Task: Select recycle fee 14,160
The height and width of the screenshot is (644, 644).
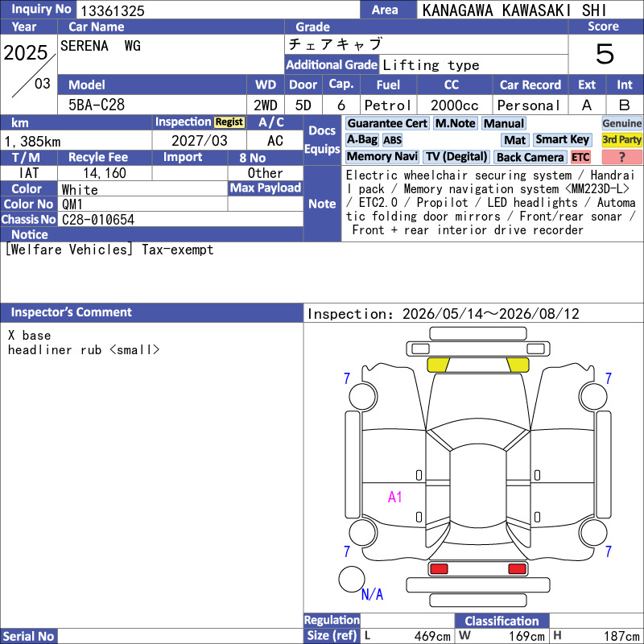Action: pyautogui.click(x=105, y=173)
